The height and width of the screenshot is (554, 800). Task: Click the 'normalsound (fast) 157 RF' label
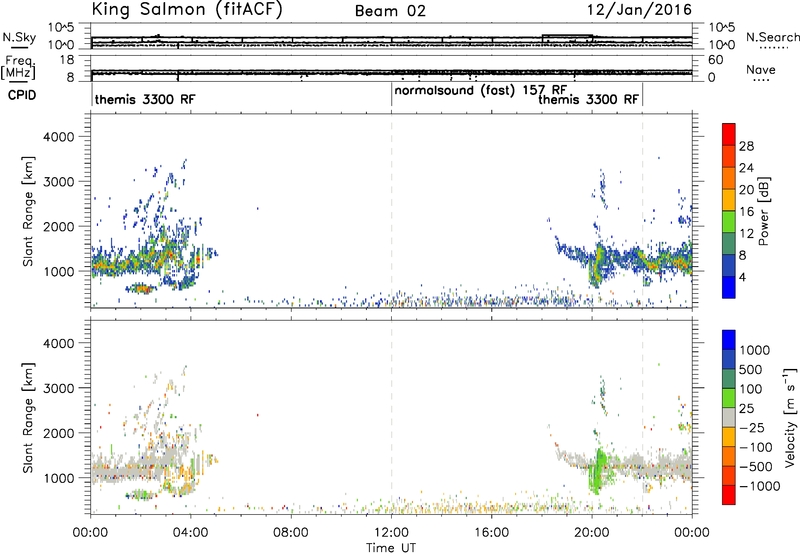coord(481,91)
